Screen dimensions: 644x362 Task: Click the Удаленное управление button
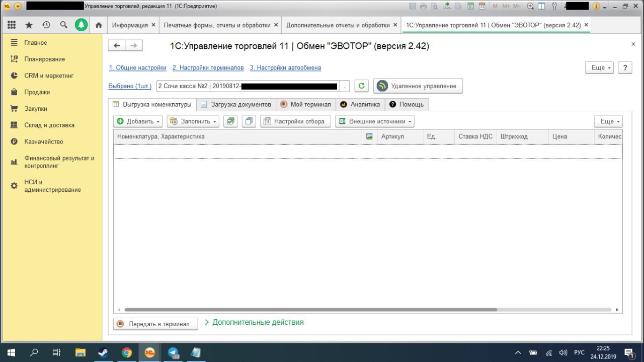point(418,86)
